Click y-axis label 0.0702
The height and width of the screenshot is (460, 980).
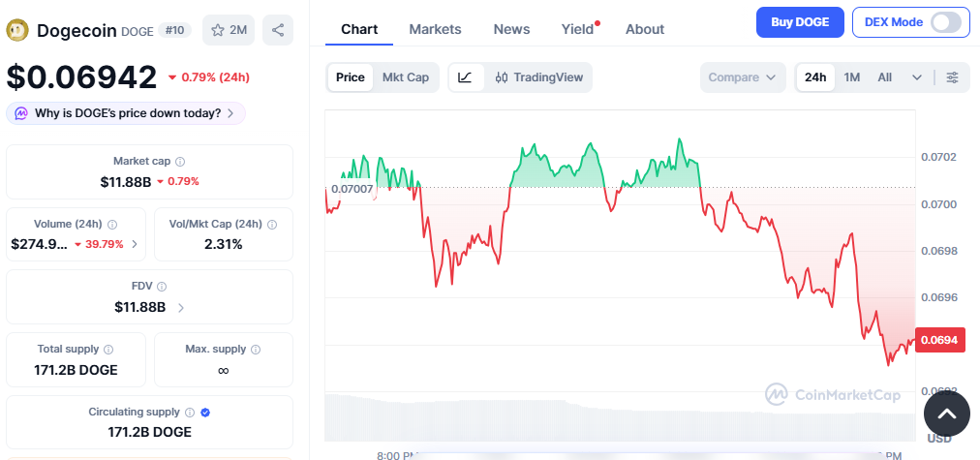[x=939, y=157]
